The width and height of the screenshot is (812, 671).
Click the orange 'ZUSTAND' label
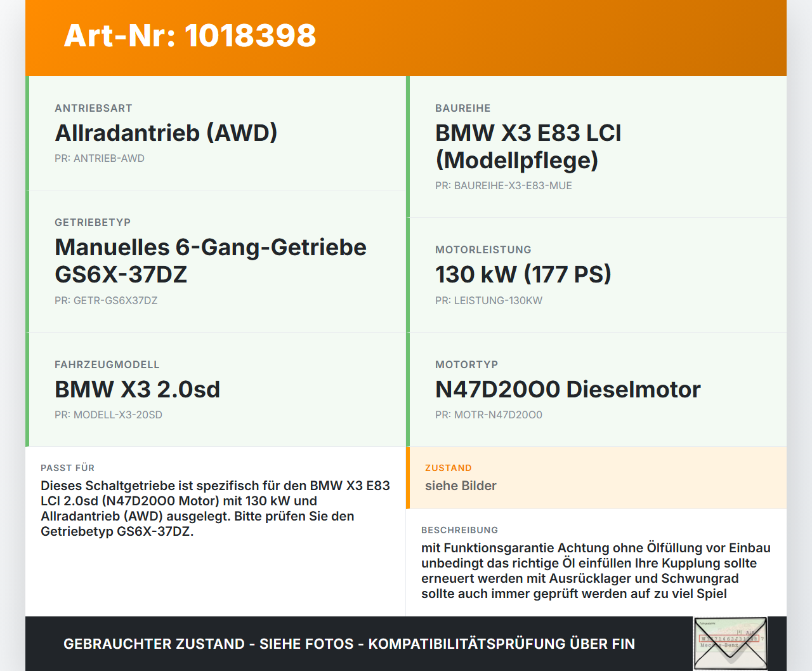[449, 468]
